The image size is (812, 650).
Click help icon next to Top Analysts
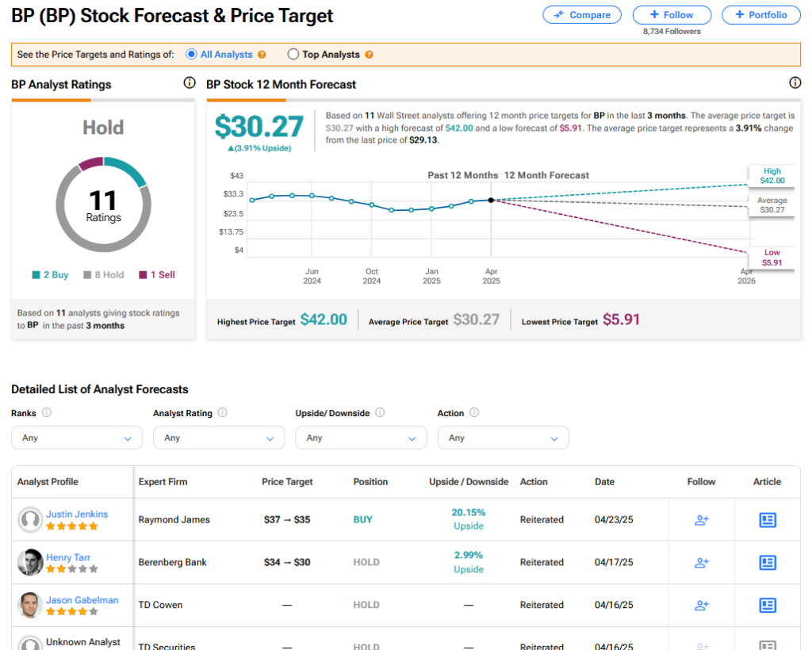click(369, 55)
